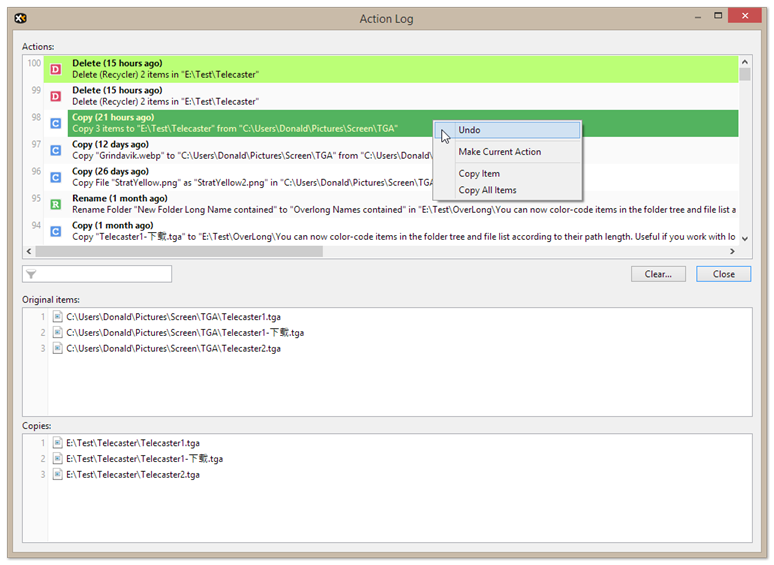The height and width of the screenshot is (565, 774).
Task: Click the filter funnel icon
Action: tap(32, 274)
